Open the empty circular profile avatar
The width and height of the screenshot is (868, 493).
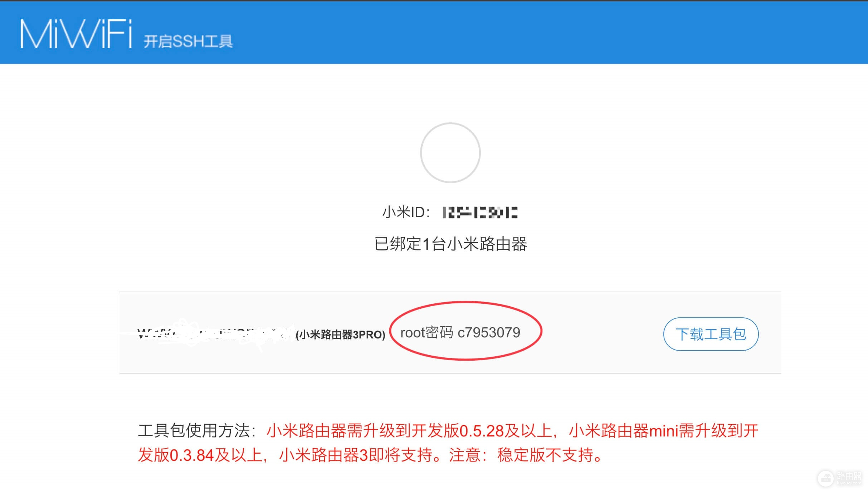(450, 153)
